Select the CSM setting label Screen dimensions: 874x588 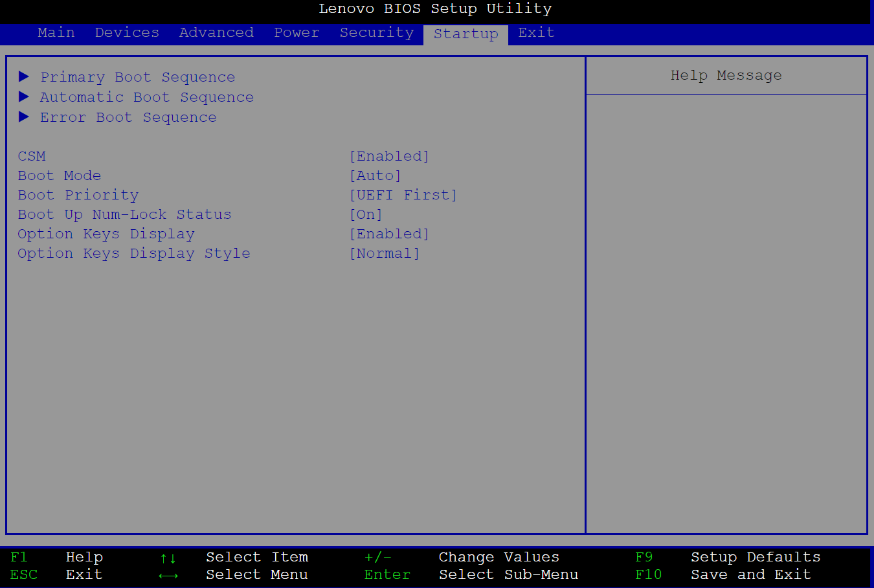[32, 156]
